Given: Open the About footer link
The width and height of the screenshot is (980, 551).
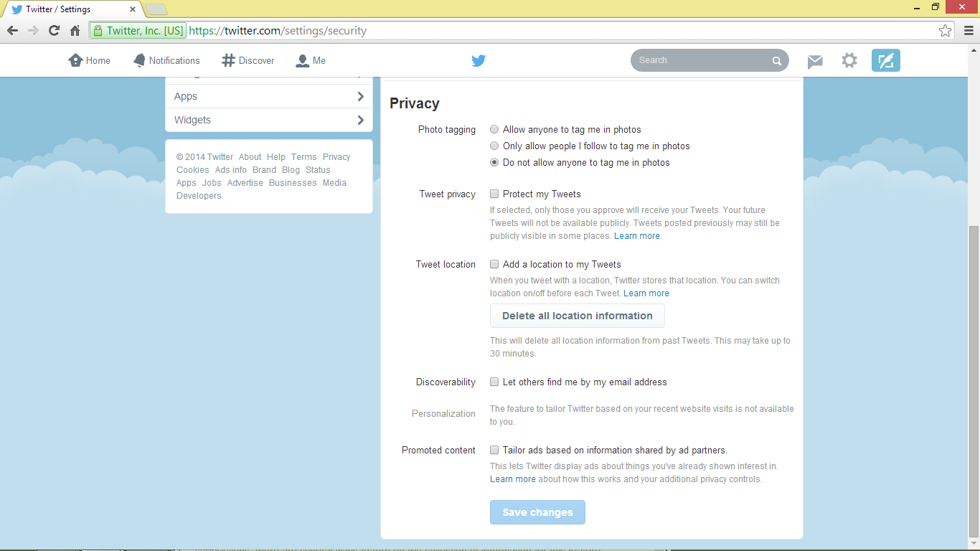Looking at the screenshot, I should 250,157.
